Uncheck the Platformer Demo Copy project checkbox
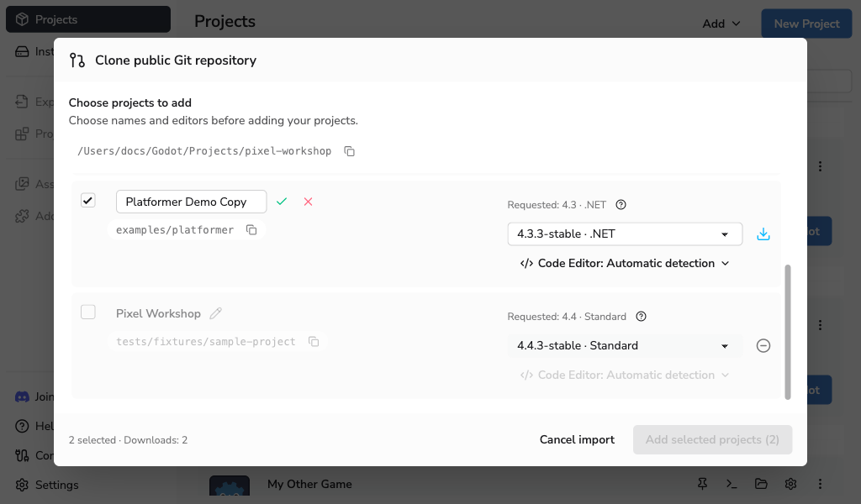 pos(87,200)
